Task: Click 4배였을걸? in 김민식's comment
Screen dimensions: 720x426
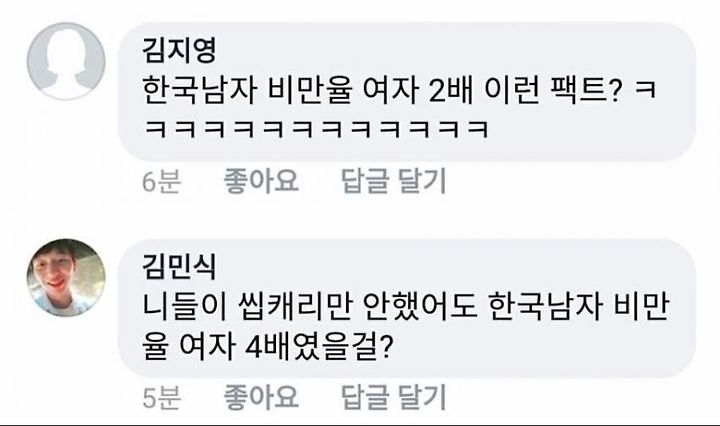Action: coord(319,347)
